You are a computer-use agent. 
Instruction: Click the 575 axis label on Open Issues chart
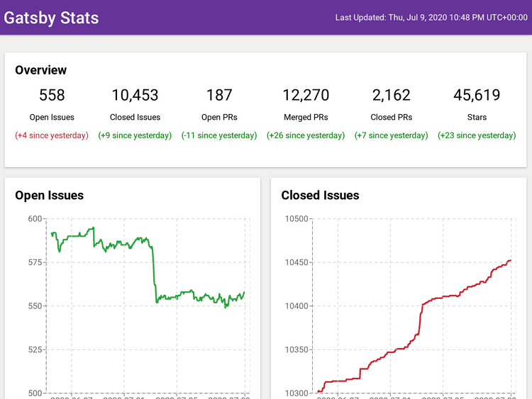click(x=35, y=262)
